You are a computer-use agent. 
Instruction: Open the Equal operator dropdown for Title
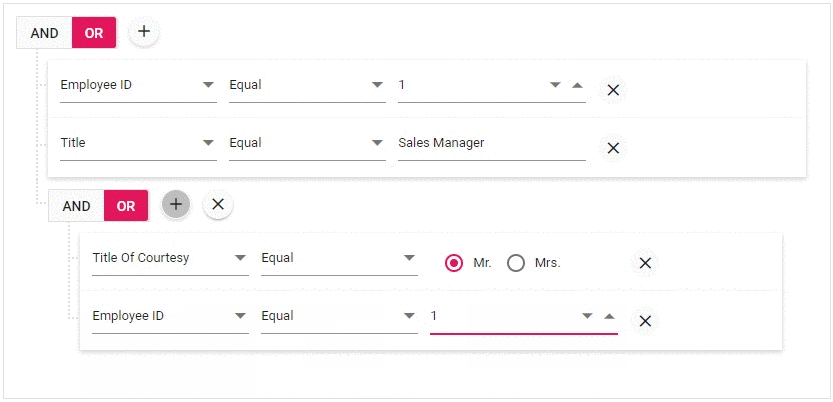tap(307, 143)
